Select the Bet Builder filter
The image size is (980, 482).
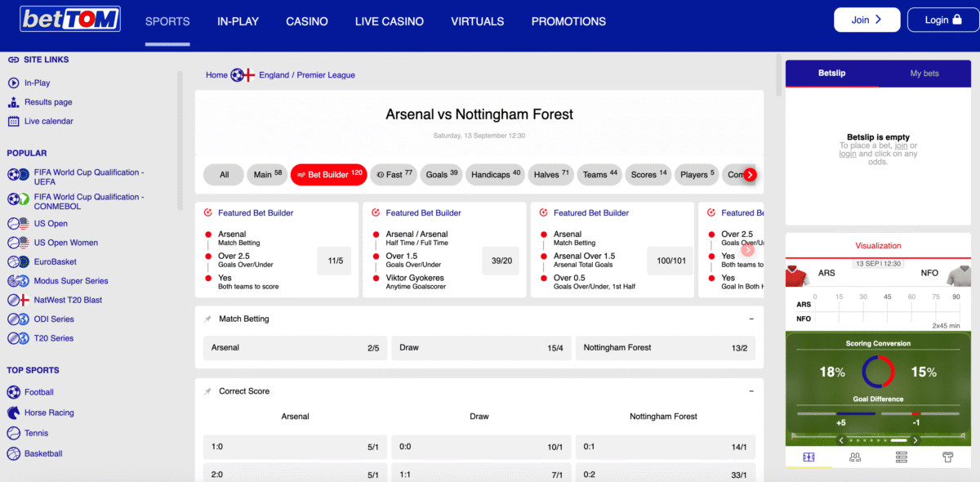pos(329,175)
